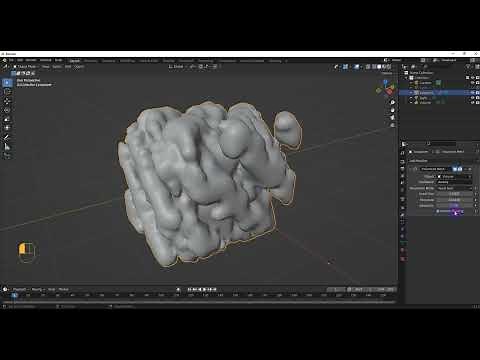Open the timeline Keying popover
Image resolution: width=480 pixels, height=360 pixels.
point(37,289)
